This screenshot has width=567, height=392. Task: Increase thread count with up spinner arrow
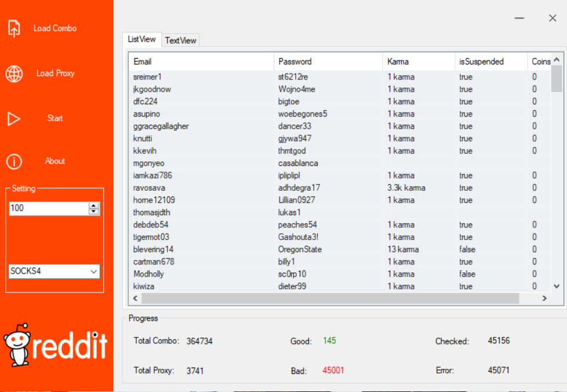click(94, 205)
